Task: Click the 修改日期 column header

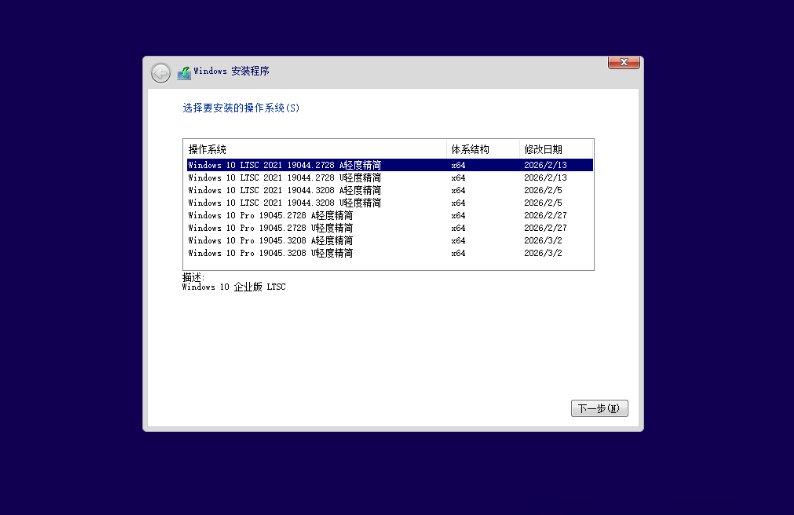Action: (555, 149)
